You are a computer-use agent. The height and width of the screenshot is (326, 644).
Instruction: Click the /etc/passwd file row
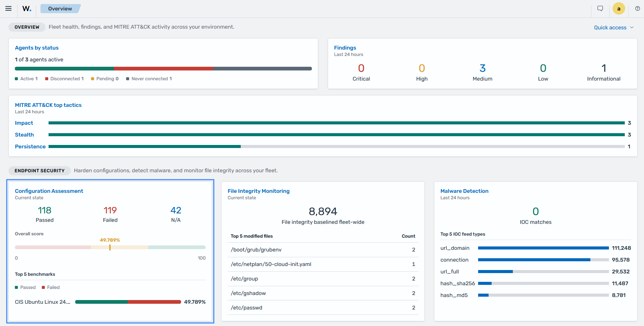323,308
